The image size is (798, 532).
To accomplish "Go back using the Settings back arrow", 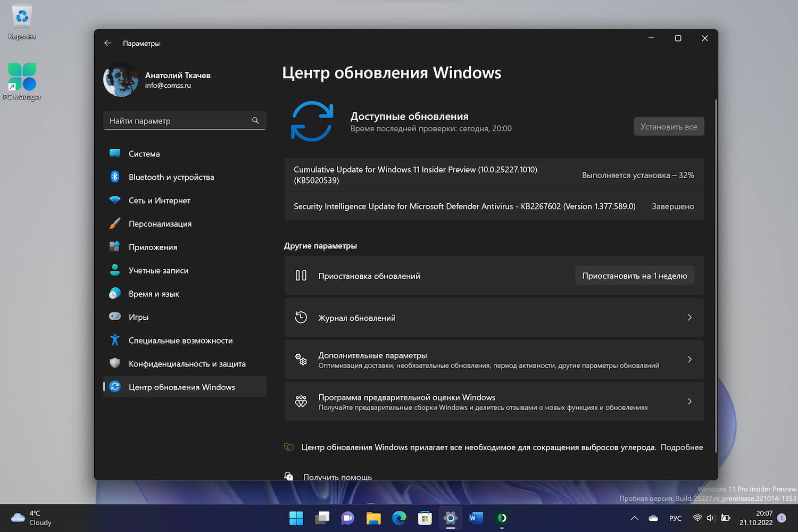I will [108, 43].
